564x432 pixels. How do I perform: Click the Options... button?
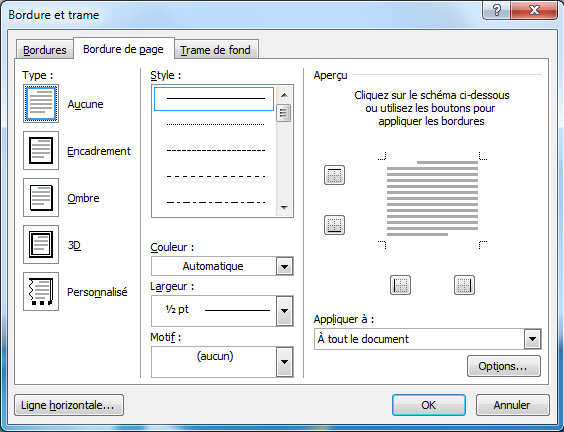(x=504, y=366)
